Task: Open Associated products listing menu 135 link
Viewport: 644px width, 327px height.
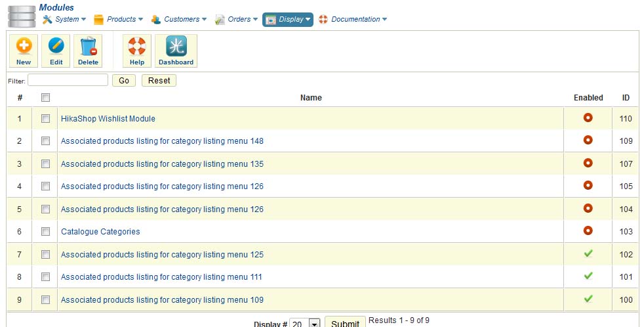Action: 162,163
